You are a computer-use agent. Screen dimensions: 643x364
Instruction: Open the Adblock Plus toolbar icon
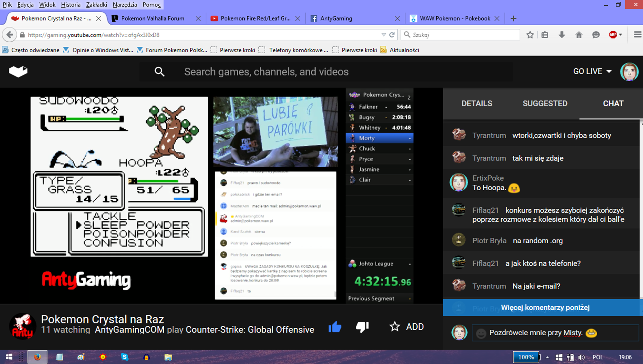pos(613,35)
